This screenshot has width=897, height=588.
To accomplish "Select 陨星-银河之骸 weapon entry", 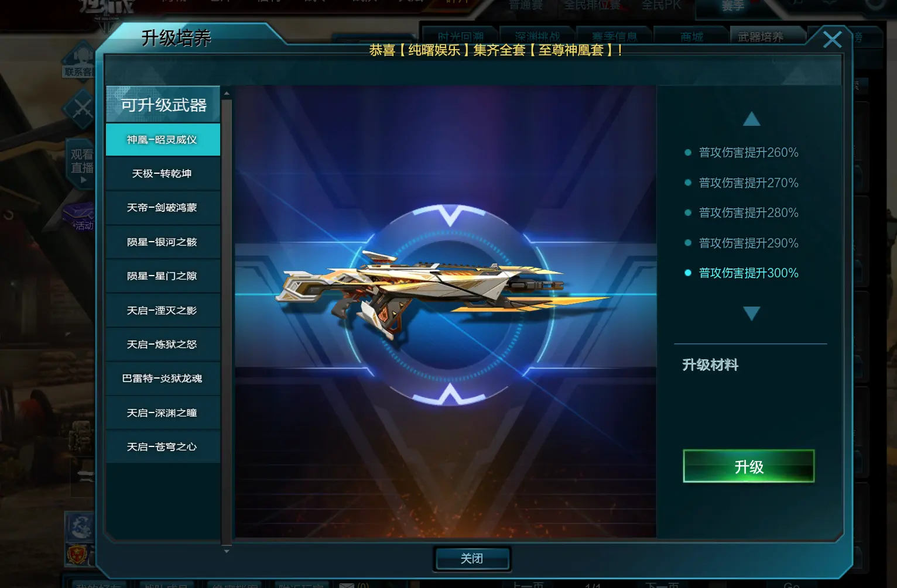I will tap(163, 242).
